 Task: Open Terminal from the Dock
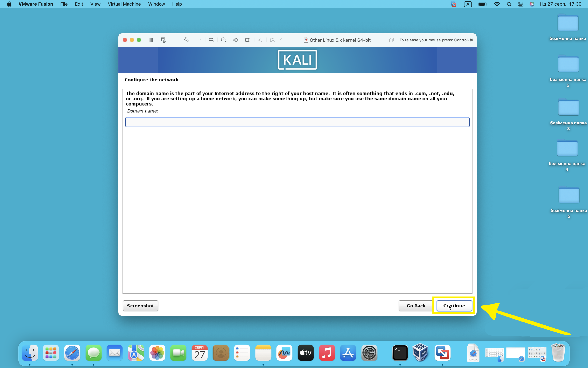click(400, 353)
